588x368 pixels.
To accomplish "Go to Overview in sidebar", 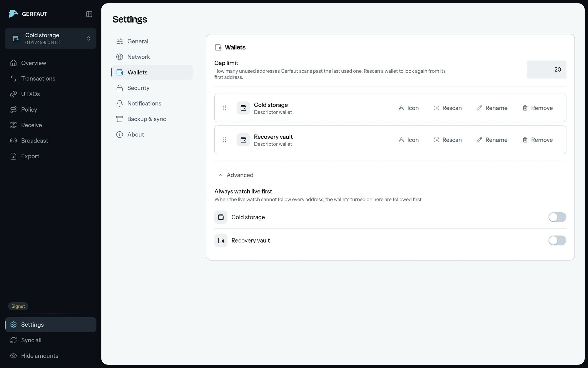I will pos(51,63).
